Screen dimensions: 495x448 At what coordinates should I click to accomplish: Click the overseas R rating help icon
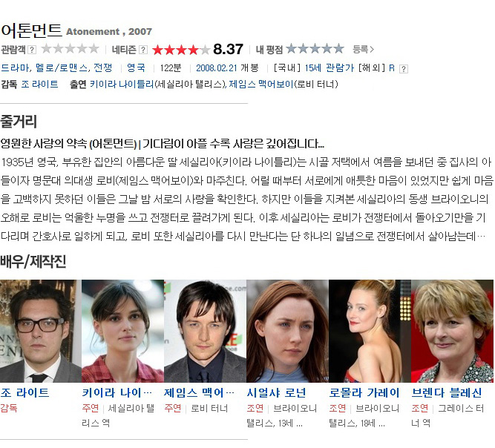pos(404,69)
